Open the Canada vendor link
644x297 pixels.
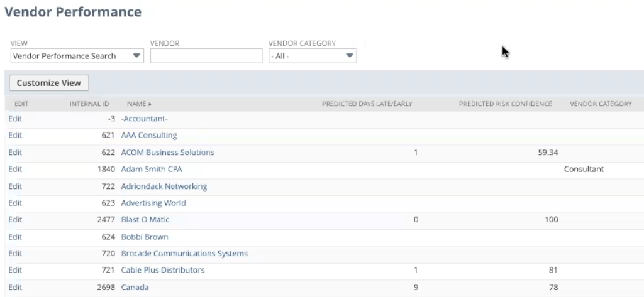point(135,287)
